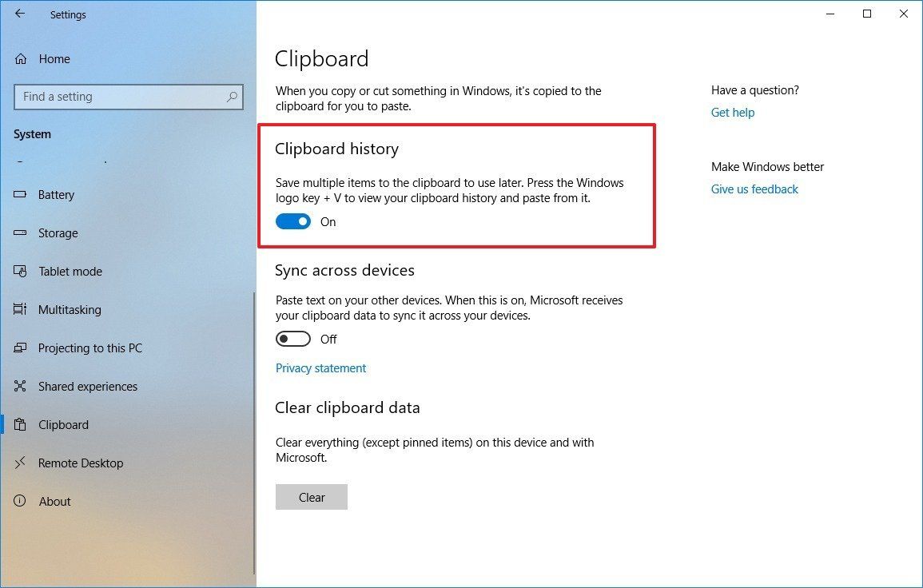Select the About settings icon

[x=20, y=501]
